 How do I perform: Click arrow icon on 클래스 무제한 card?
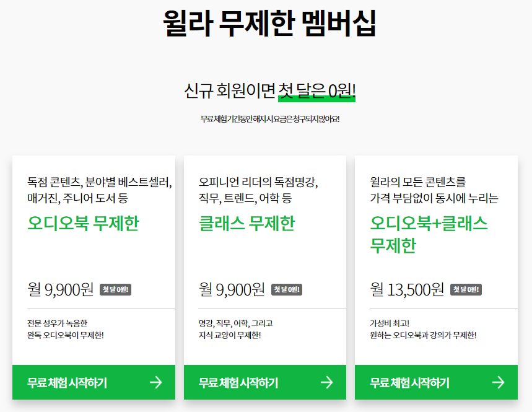pyautogui.click(x=327, y=382)
